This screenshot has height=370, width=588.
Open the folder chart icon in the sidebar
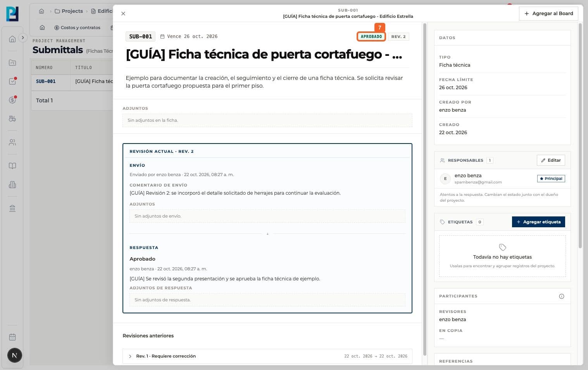12,62
